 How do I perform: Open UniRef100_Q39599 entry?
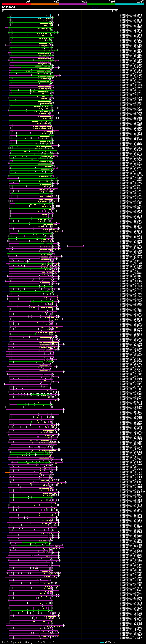click(131, 50)
